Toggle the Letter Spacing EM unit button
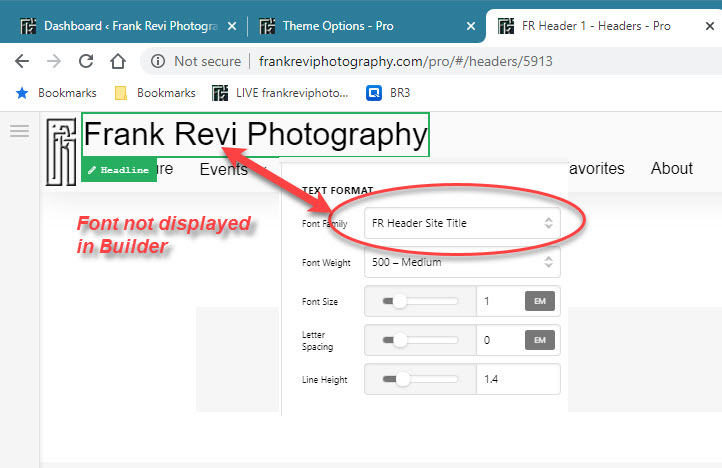This screenshot has height=468, width=722. 540,340
